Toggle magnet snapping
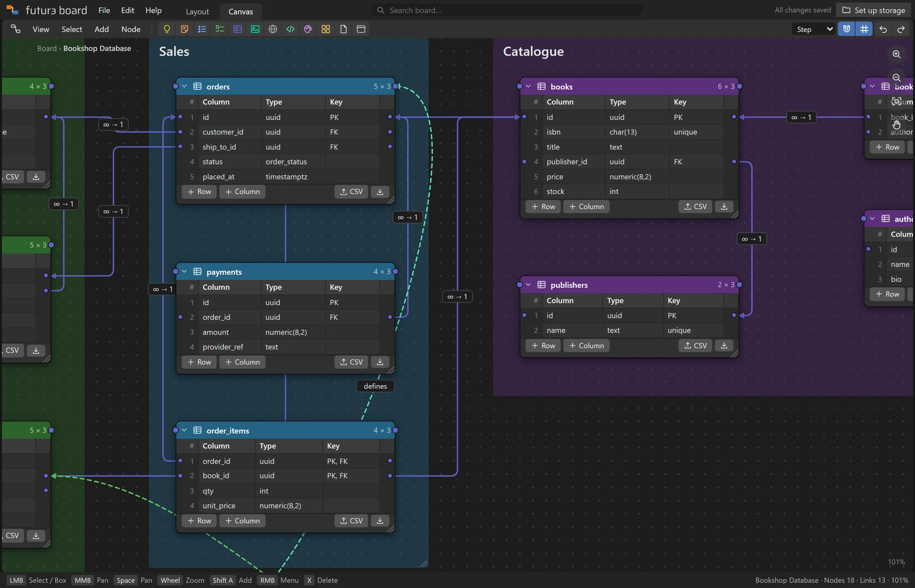The image size is (915, 588). point(846,29)
